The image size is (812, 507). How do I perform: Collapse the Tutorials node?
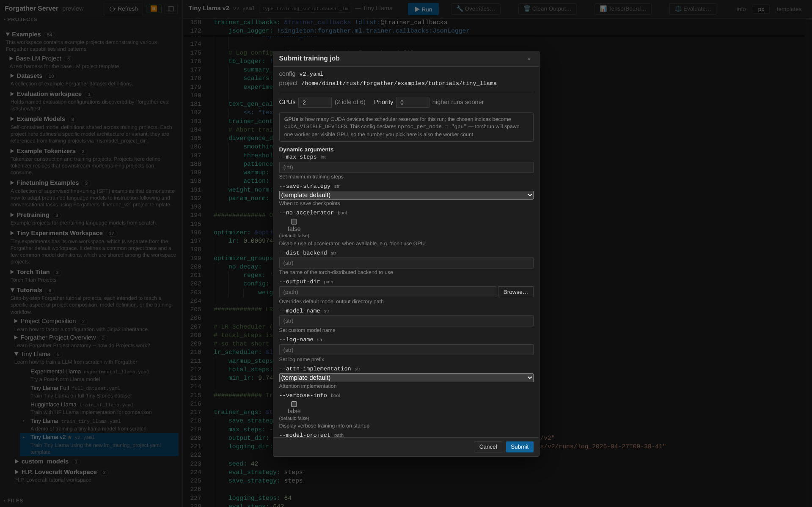pyautogui.click(x=12, y=290)
